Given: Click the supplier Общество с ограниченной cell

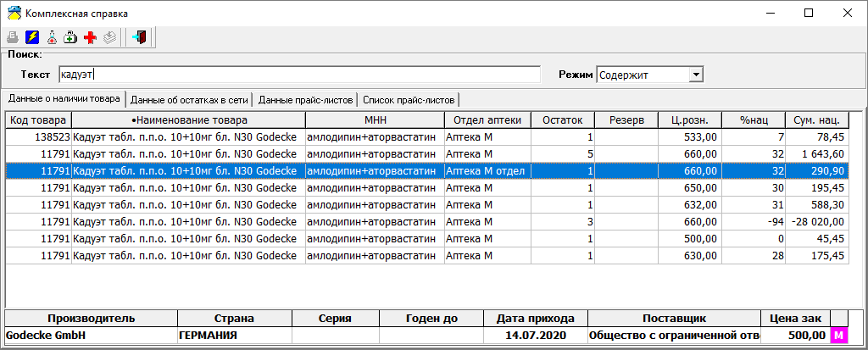Looking at the screenshot, I should [674, 335].
